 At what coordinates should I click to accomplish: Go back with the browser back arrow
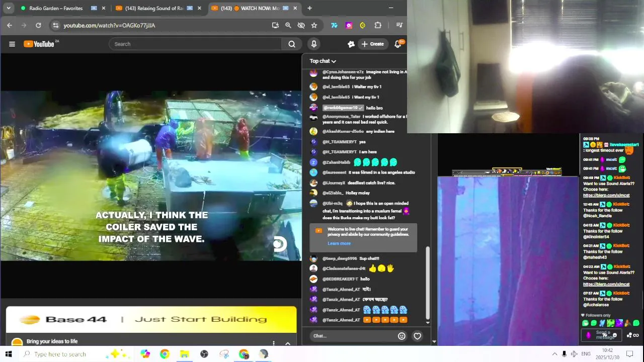pos(10,25)
